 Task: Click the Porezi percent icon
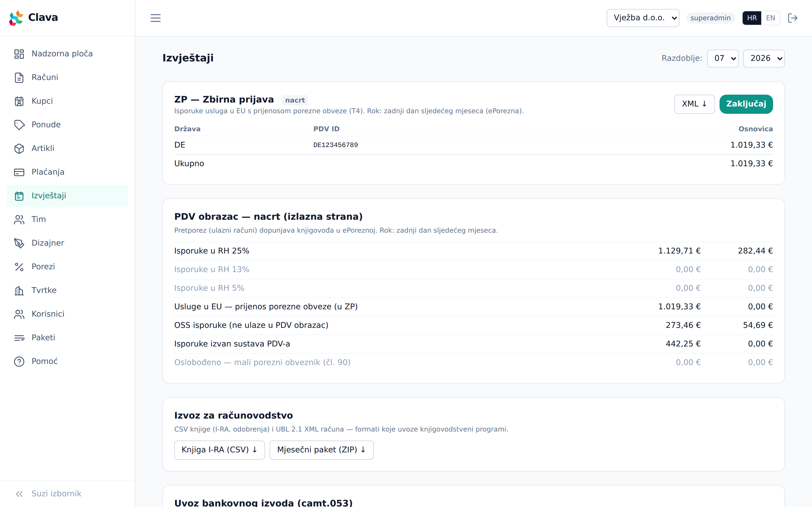(19, 267)
